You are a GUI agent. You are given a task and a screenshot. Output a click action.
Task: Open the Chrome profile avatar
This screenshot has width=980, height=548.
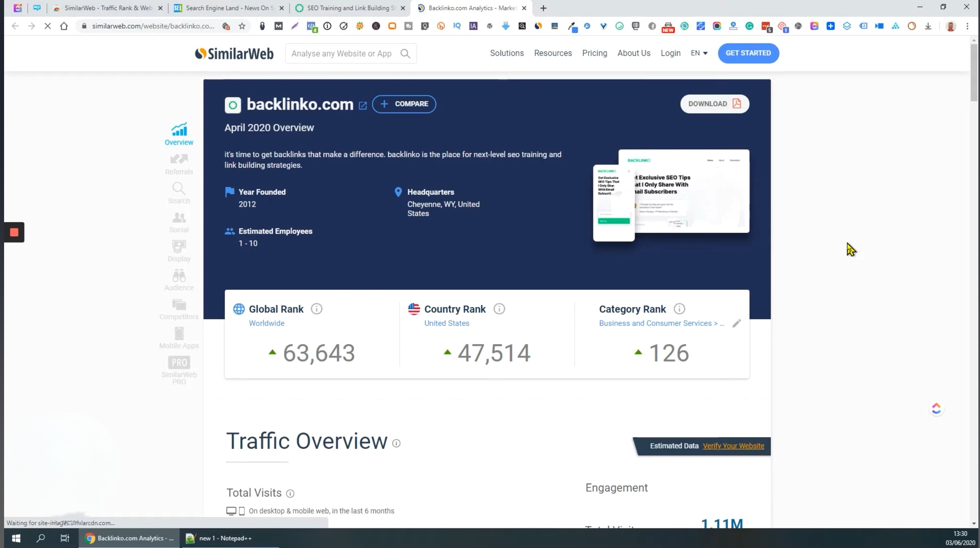[951, 26]
